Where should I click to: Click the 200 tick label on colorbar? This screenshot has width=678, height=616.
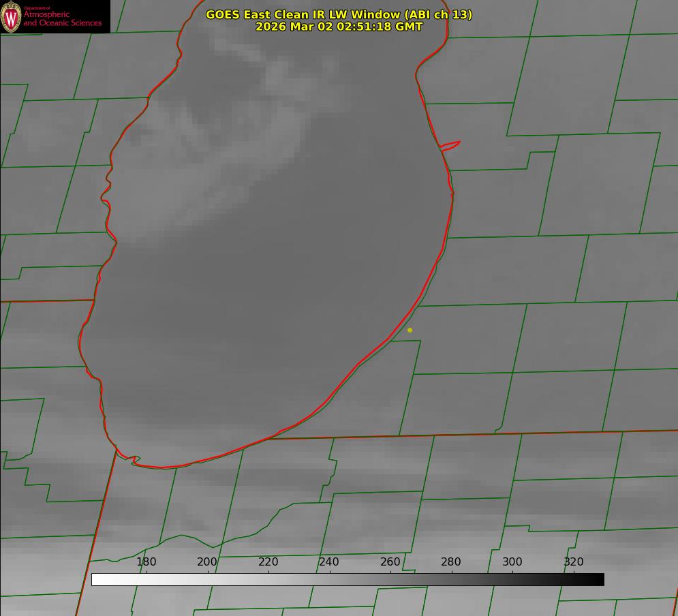207,562
